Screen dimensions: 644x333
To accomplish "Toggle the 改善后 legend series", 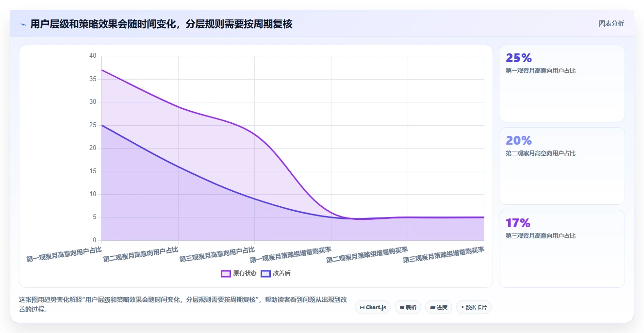I will (276, 273).
